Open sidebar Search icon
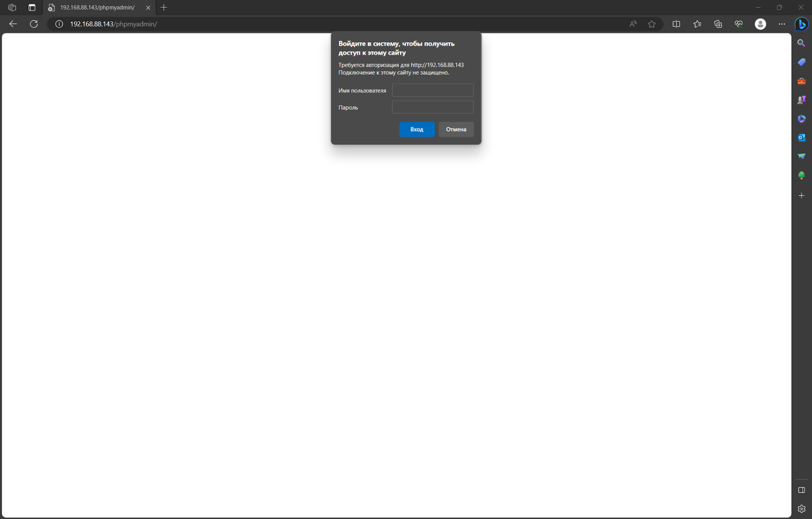Screen dimensions: 812x519 coord(801,43)
